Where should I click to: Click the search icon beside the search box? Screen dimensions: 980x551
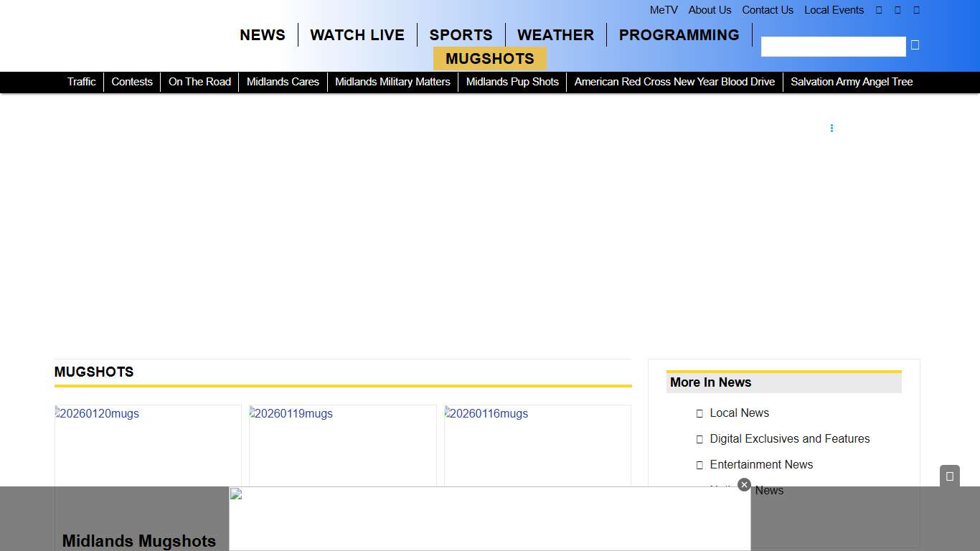915,45
